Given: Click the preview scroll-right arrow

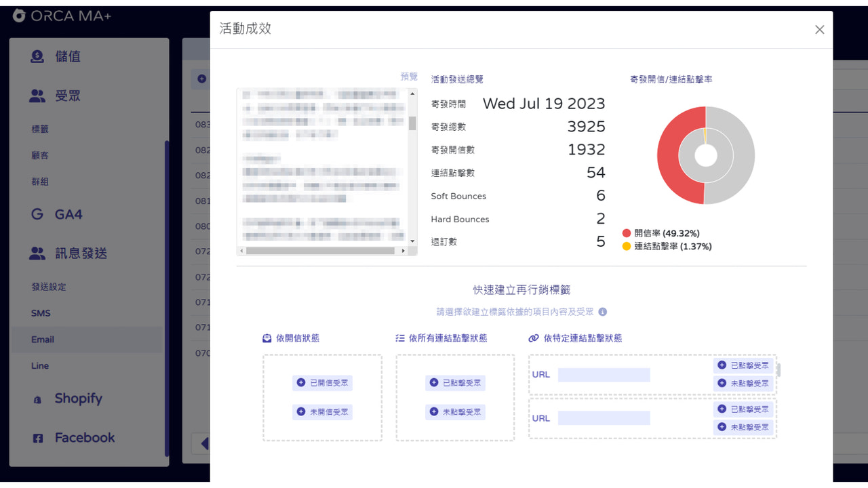Looking at the screenshot, I should tap(403, 251).
